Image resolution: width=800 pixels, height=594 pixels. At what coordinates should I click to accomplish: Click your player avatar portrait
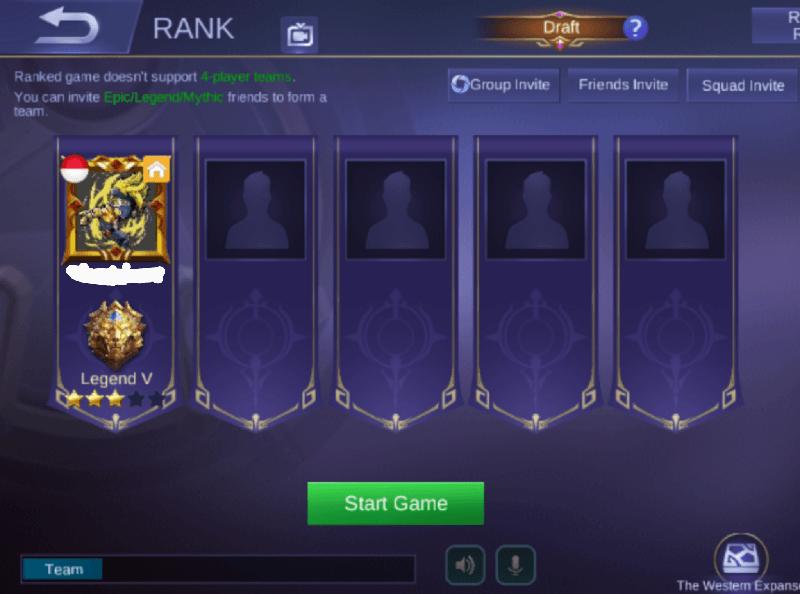click(116, 210)
